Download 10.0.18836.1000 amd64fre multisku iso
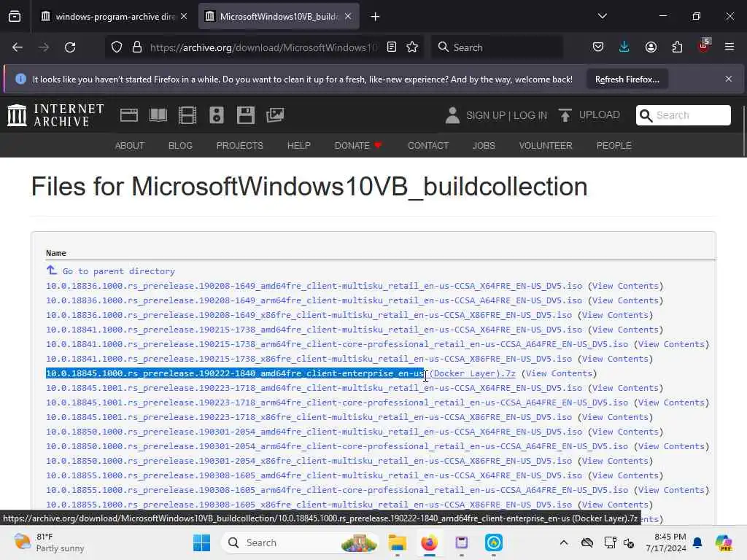This screenshot has height=560, width=747. tap(314, 286)
